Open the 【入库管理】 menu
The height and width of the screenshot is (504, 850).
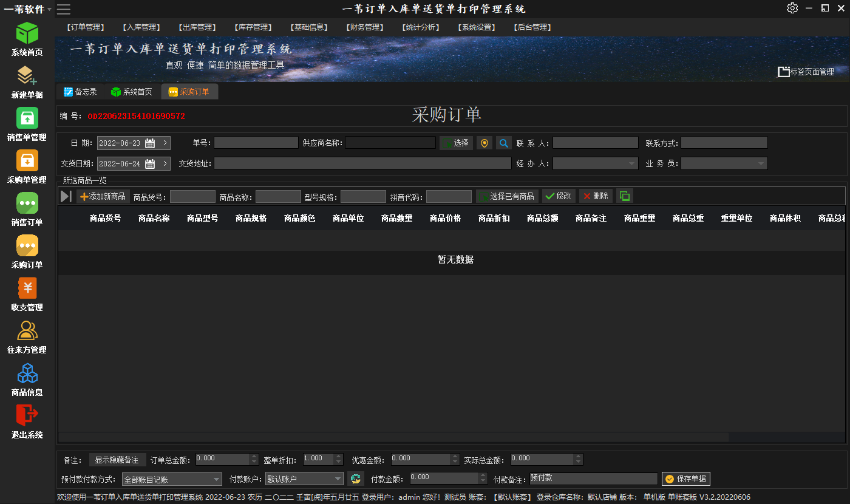pyautogui.click(x=141, y=27)
